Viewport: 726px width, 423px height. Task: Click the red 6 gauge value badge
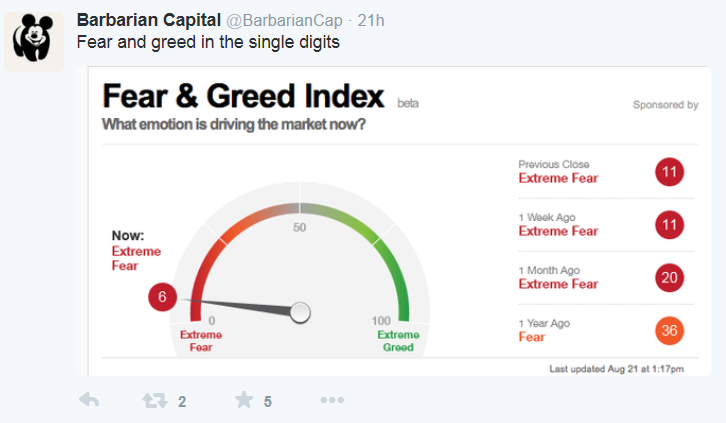[x=162, y=296]
